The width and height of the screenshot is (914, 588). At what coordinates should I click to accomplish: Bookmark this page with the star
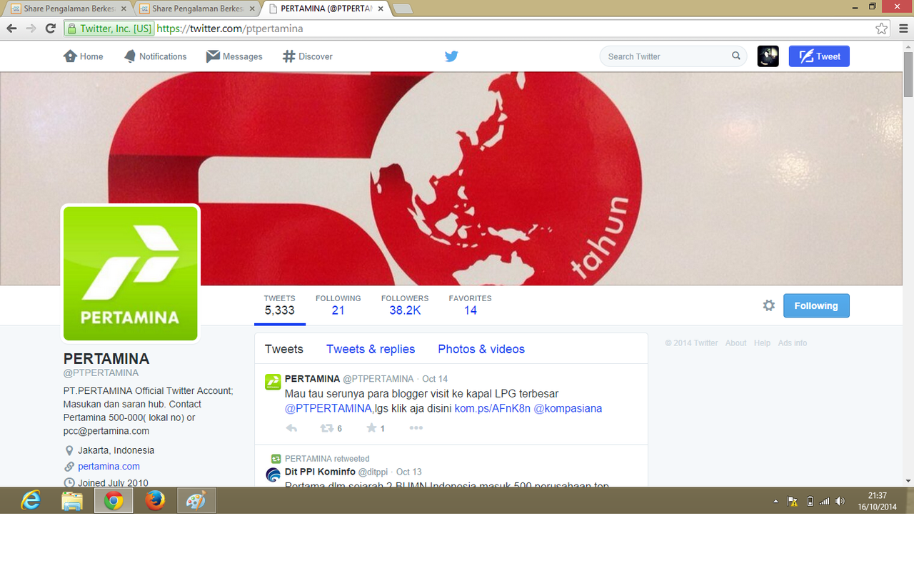point(882,29)
